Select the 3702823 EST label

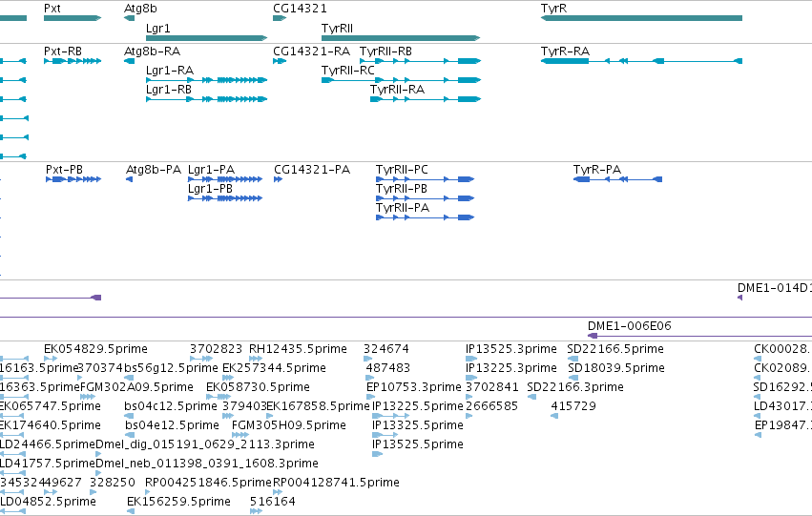click(x=216, y=349)
